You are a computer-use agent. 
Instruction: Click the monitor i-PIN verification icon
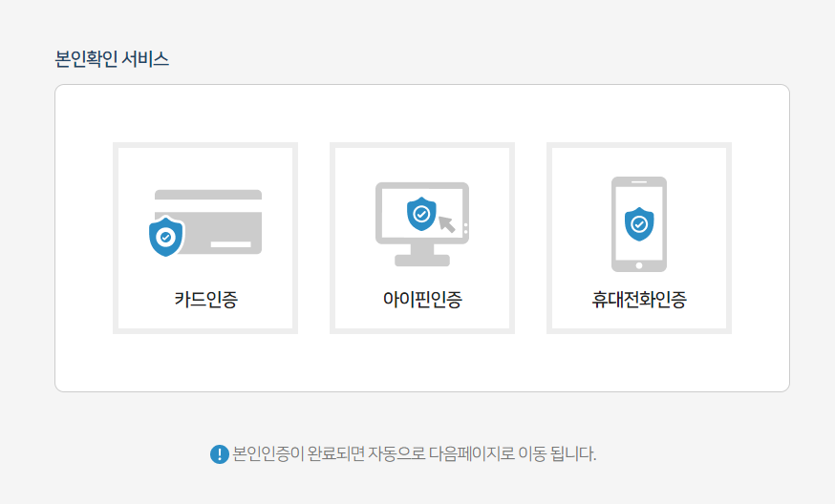[422, 224]
